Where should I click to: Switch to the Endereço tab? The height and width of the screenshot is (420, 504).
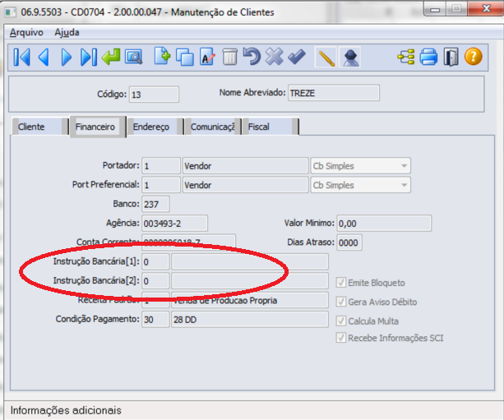click(155, 127)
